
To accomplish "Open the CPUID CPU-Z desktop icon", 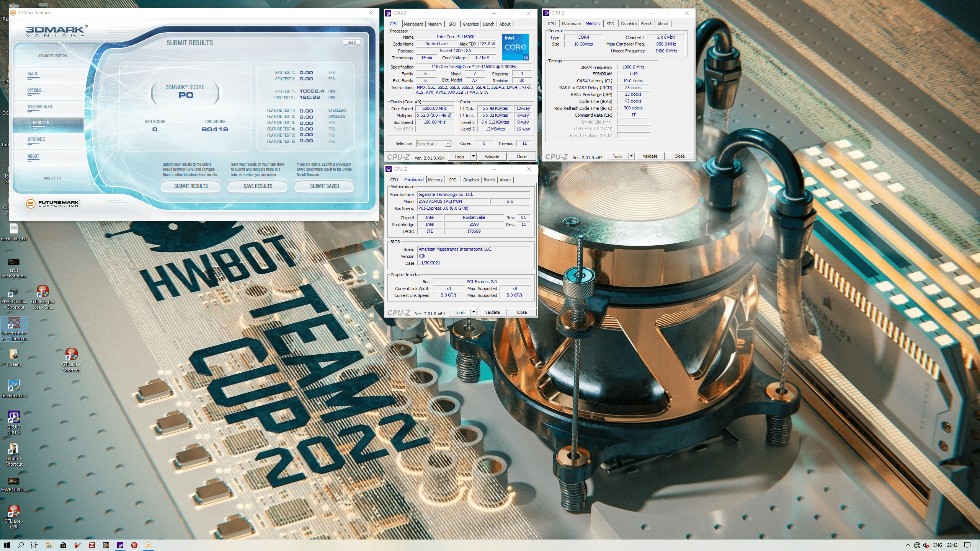I will pos(14,422).
